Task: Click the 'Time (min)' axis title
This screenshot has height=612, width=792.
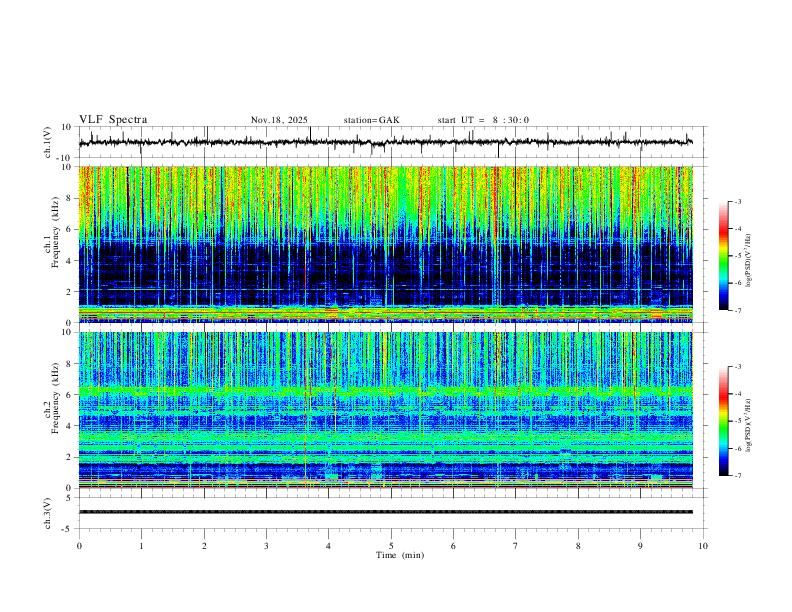Action: tap(400, 555)
